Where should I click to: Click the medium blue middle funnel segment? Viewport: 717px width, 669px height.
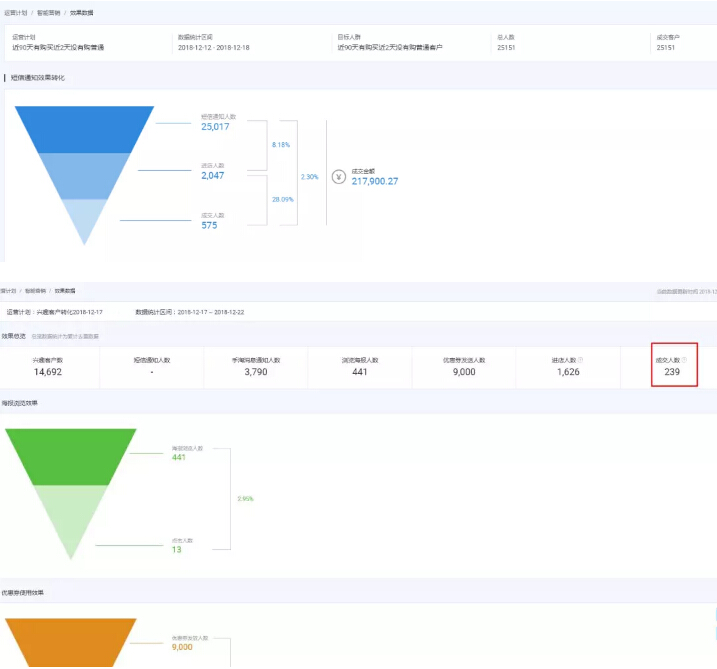tap(85, 175)
